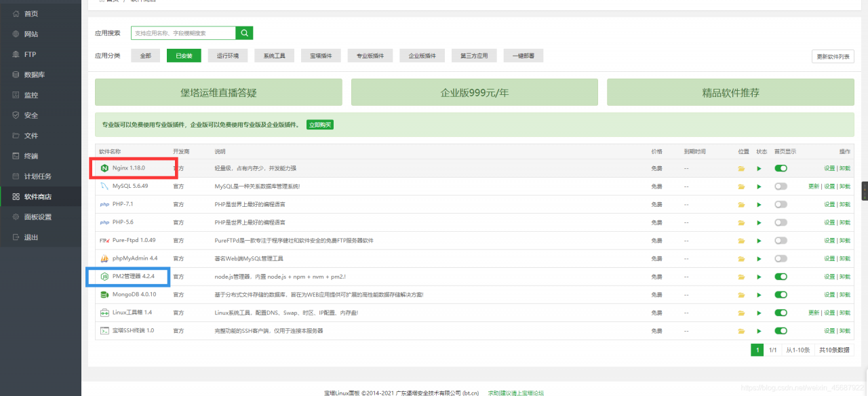
Task: Click the status play icon for 宝塔SSH终端
Action: point(759,331)
